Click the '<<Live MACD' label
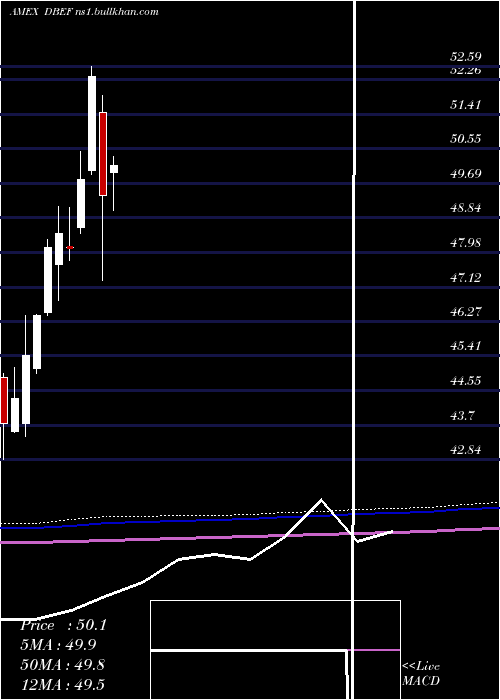Image resolution: width=500 pixels, height=700 pixels. (x=421, y=674)
